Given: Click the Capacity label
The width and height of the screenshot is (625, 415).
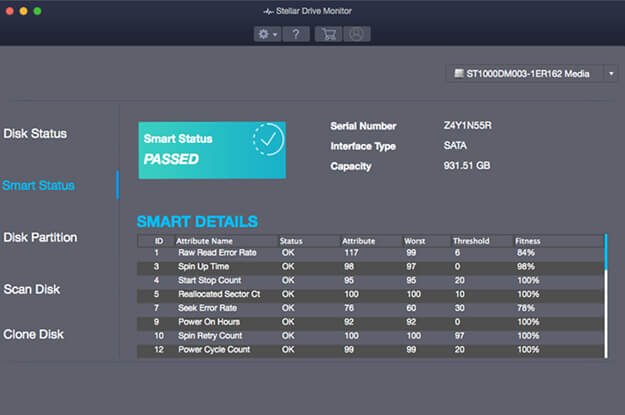Looking at the screenshot, I should click(x=351, y=166).
